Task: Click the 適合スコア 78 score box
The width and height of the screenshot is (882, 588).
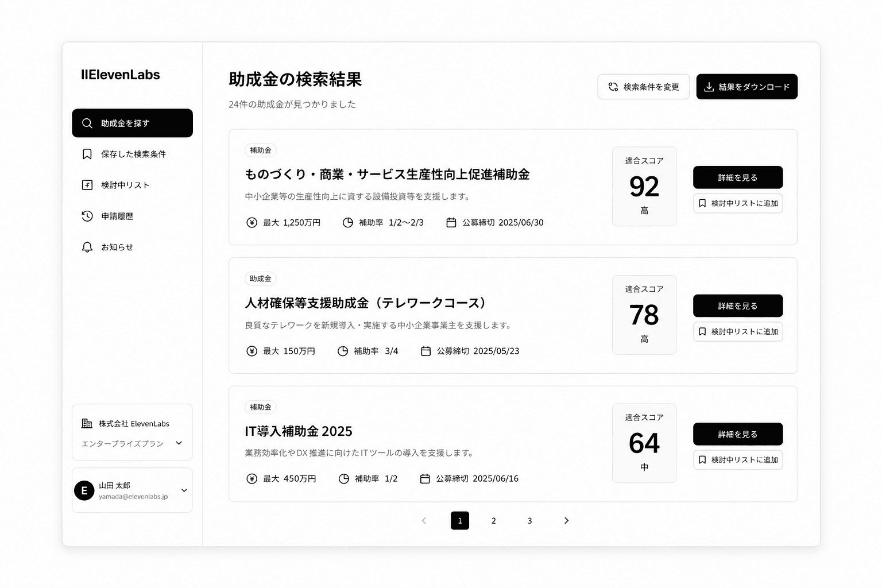Action: (644, 315)
